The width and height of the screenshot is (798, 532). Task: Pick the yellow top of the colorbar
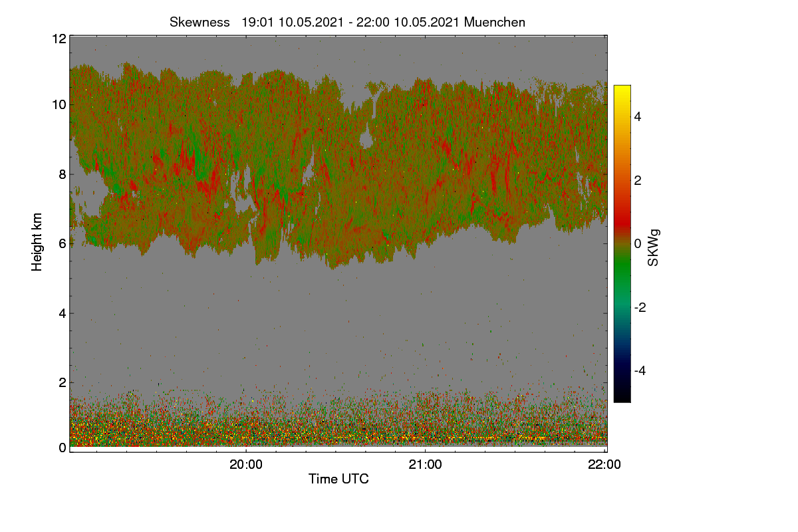coord(622,90)
